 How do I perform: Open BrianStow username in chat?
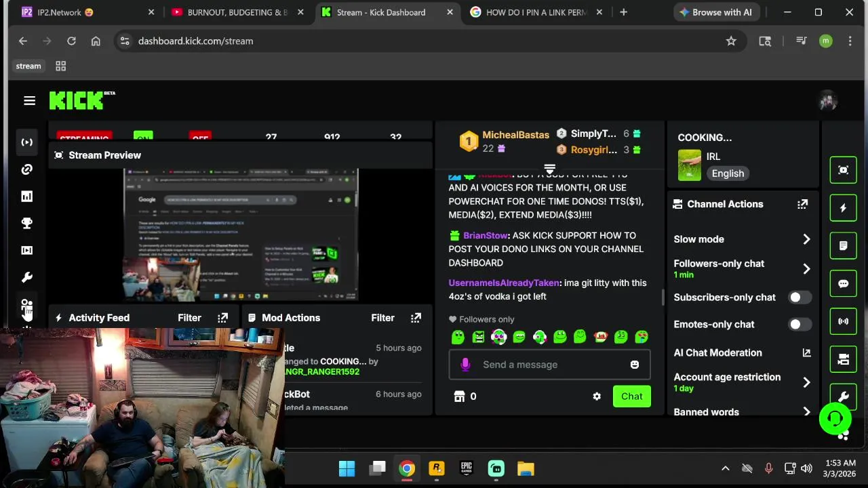coord(486,235)
